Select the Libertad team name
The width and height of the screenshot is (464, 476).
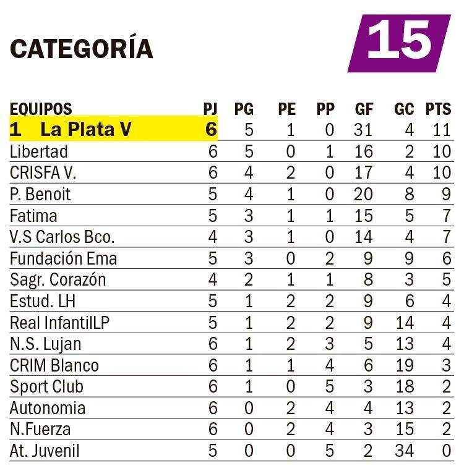click(x=39, y=151)
